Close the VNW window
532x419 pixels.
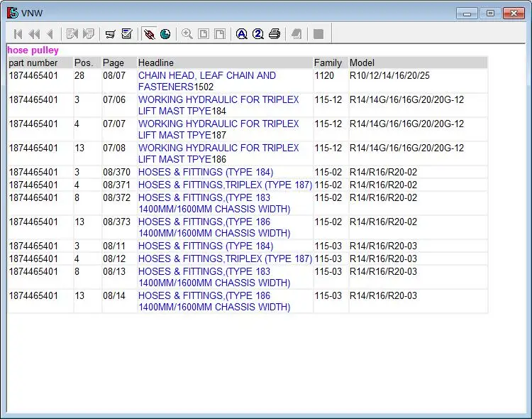coord(514,13)
